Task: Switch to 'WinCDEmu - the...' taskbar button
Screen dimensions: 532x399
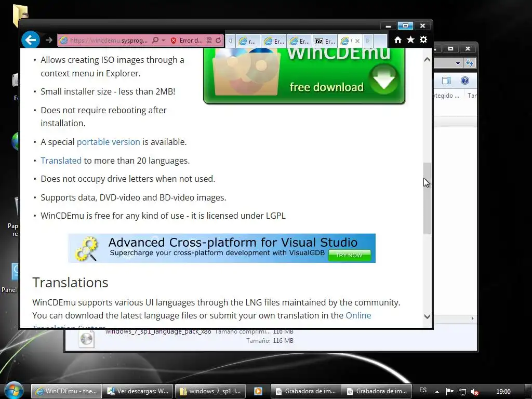Action: [x=66, y=391]
